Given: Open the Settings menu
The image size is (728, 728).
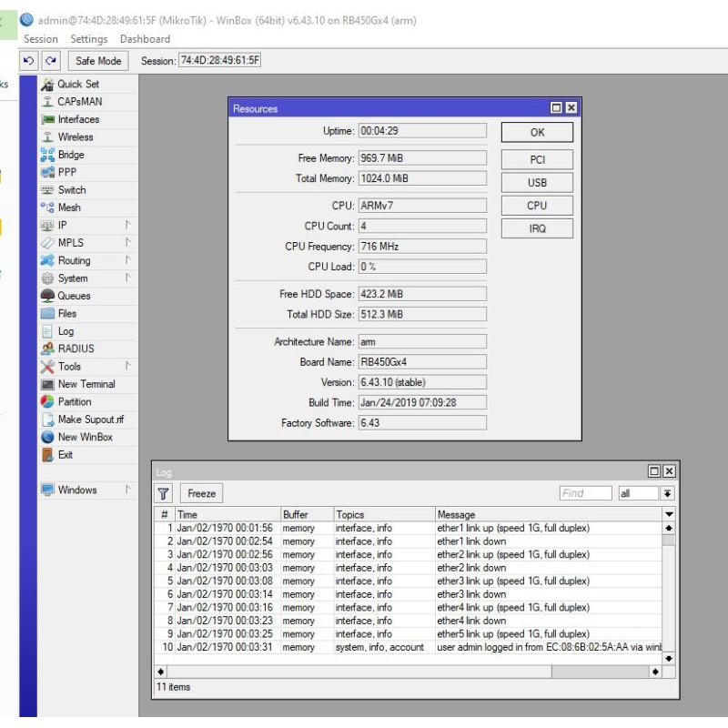Looking at the screenshot, I should click(88, 39).
